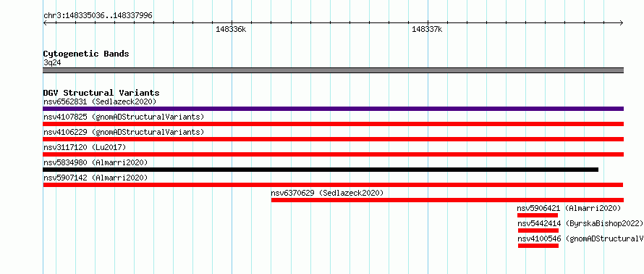Click the Cytogenetic Bands track title
644x274 pixels.
click(86, 54)
